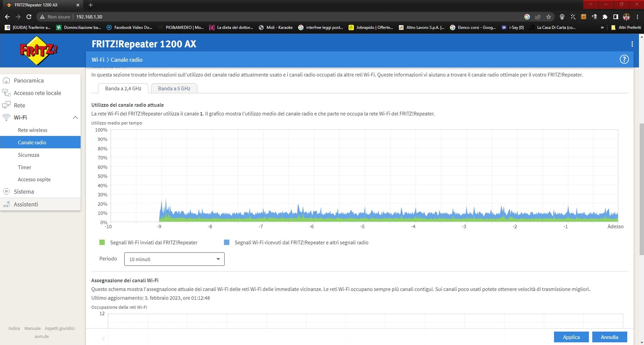Viewport: 644px width, 345px height.
Task: Show hidden bookmarks with double chevron
Action: tap(602, 27)
